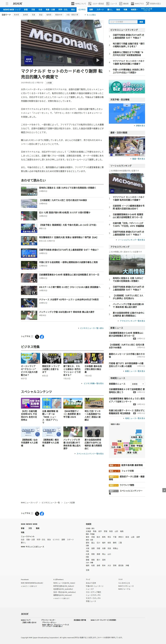Select 国際 navigation tab
Viewport: 166px width, 644px height.
(x=91, y=9)
